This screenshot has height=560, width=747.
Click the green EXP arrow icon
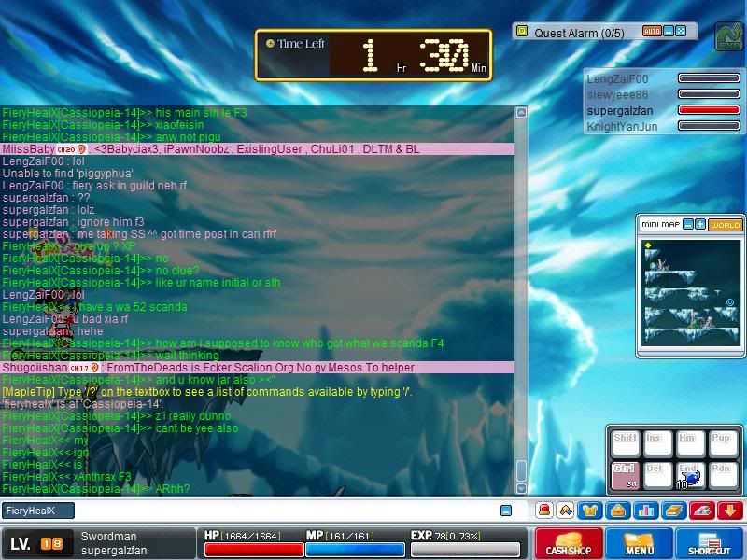727,36
